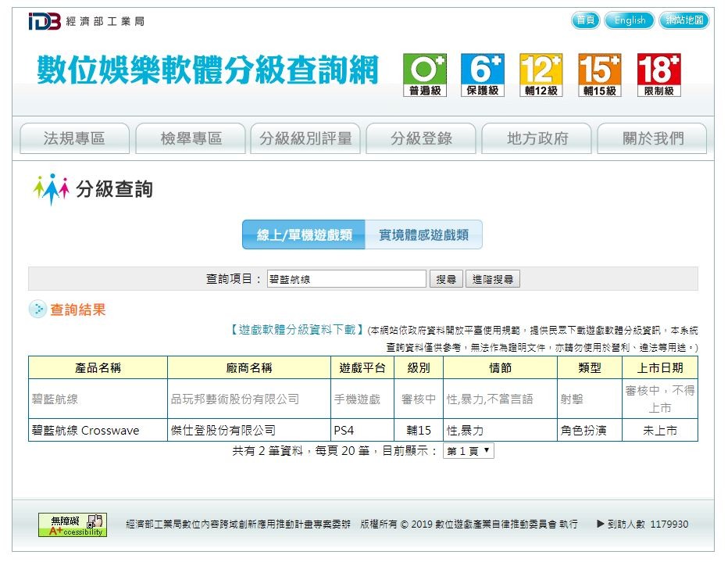Open 進階搜尋 advanced search
The height and width of the screenshot is (562, 728).
(493, 279)
